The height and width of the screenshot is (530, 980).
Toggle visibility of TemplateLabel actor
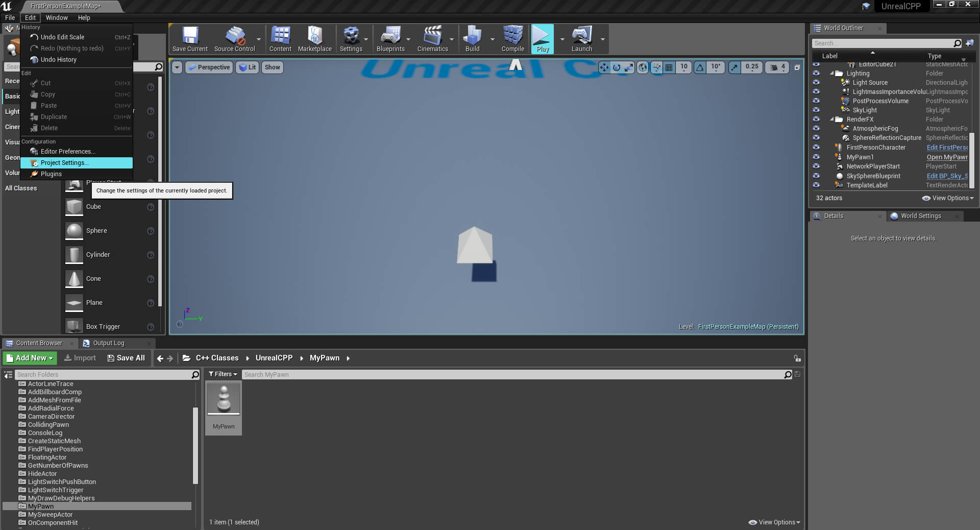(816, 185)
